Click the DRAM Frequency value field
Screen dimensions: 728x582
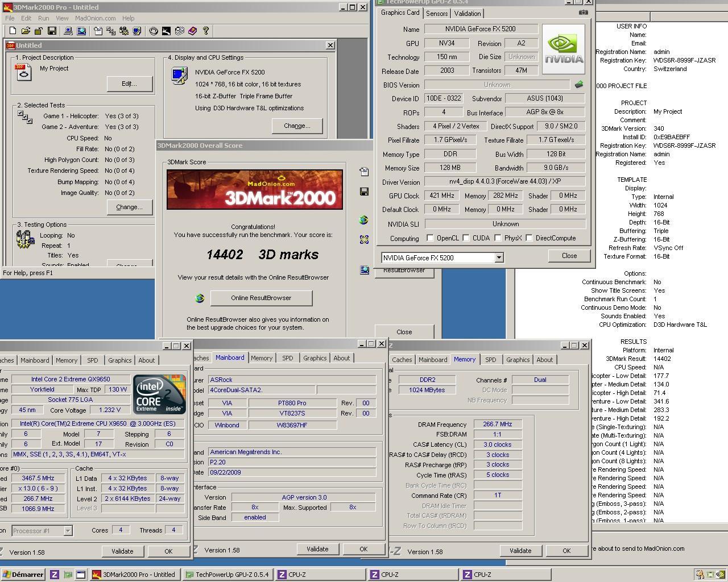coord(498,425)
